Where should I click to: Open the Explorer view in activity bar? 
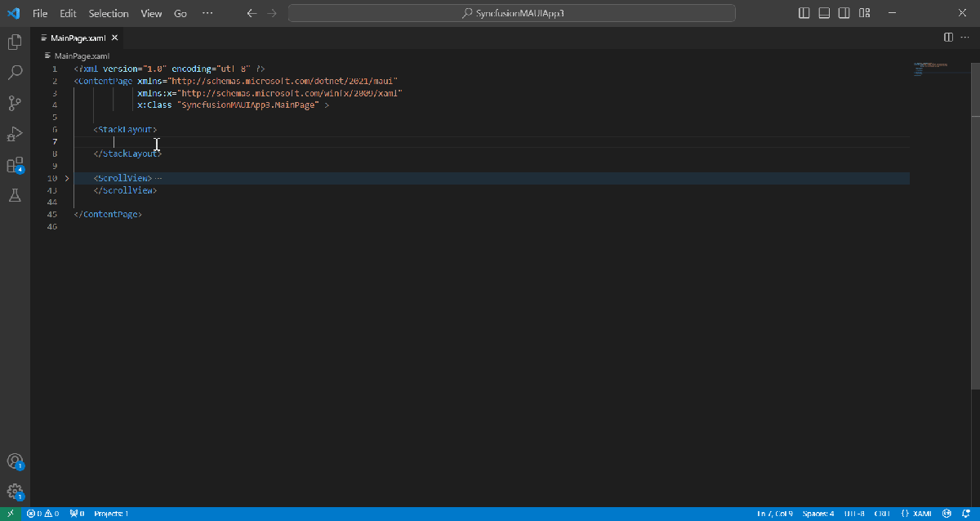click(15, 42)
